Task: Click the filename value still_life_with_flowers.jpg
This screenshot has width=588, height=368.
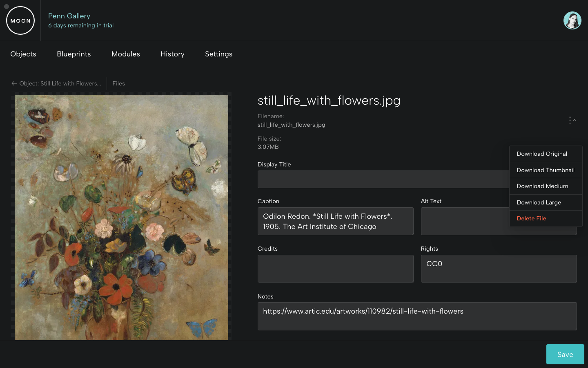Action: click(x=291, y=125)
